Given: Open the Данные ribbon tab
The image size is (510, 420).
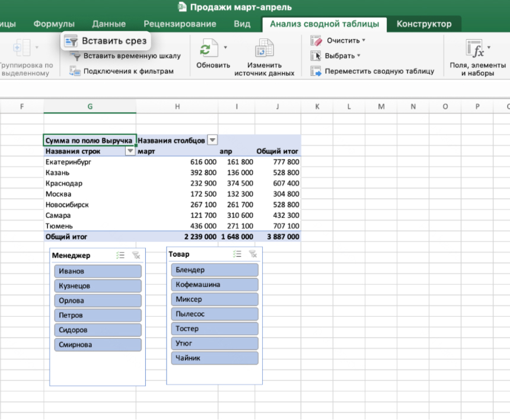Looking at the screenshot, I should click(x=109, y=24).
